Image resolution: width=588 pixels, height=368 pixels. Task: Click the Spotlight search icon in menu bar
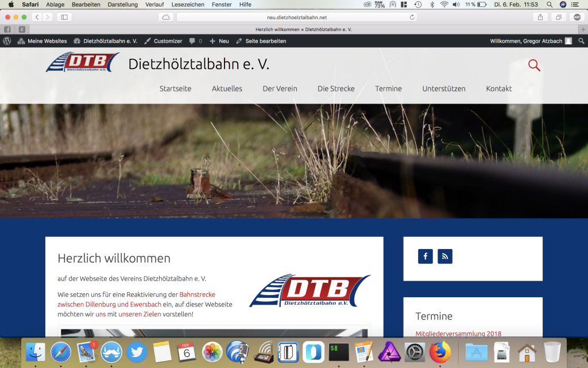[550, 5]
